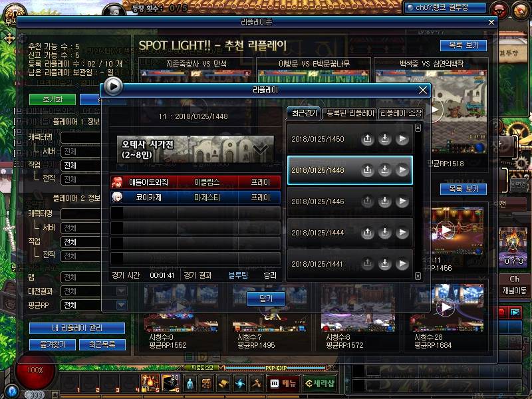Download the 2018/0125/1448 replay
The image size is (532, 399).
point(384,170)
